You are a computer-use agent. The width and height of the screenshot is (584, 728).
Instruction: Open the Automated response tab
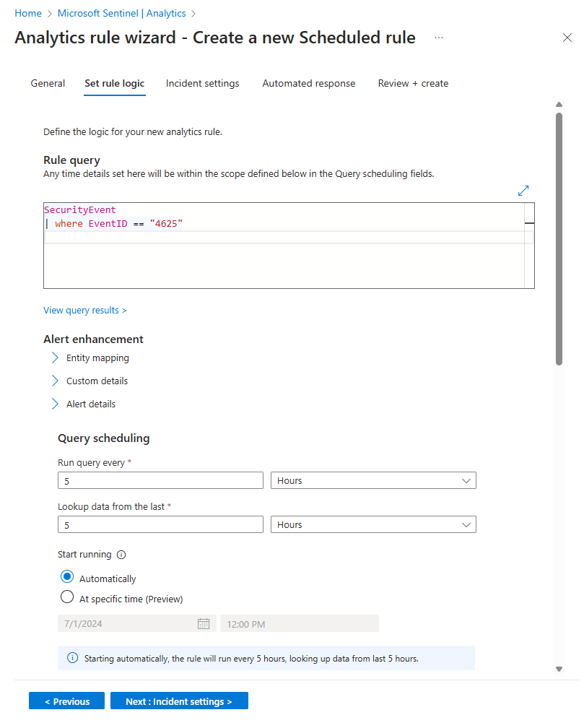309,83
